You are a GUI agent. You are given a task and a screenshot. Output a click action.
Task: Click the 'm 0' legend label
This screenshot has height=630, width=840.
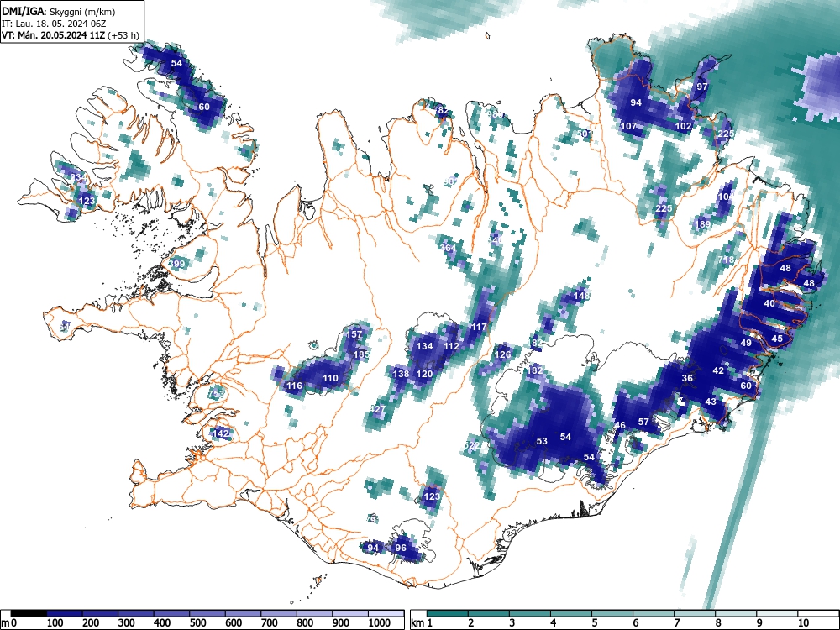tap(8, 623)
